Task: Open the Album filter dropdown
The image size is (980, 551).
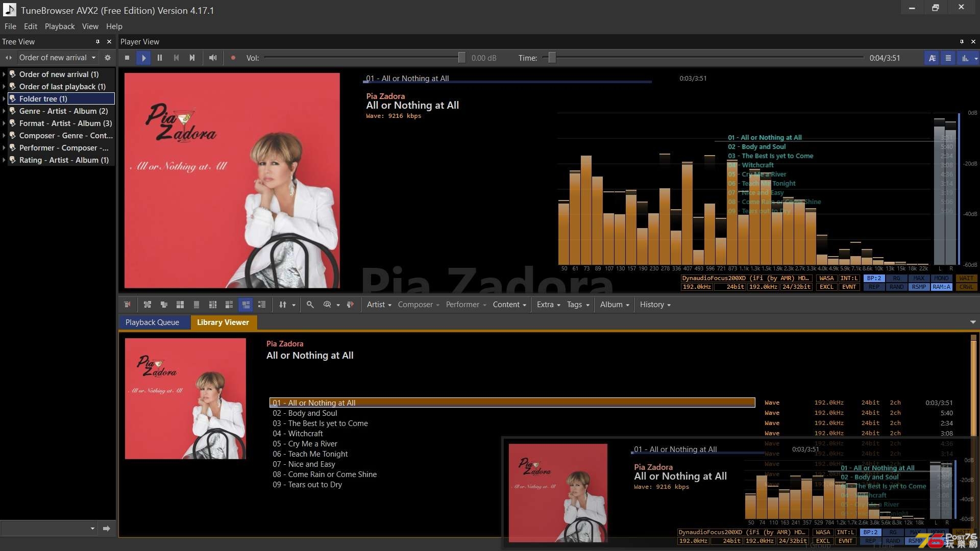Action: coord(615,305)
